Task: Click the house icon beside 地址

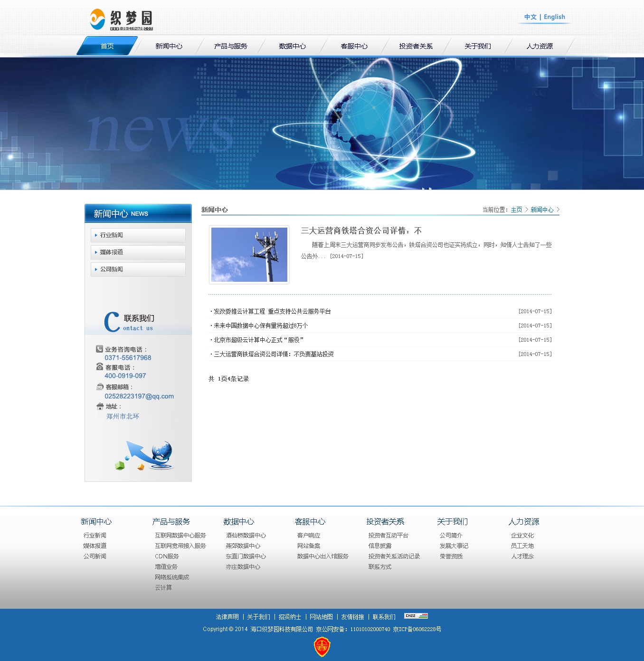Action: click(100, 406)
